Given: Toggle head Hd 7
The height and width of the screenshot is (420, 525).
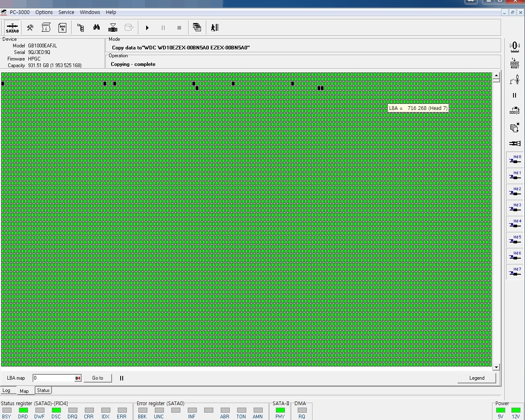Looking at the screenshot, I should coord(515,271).
